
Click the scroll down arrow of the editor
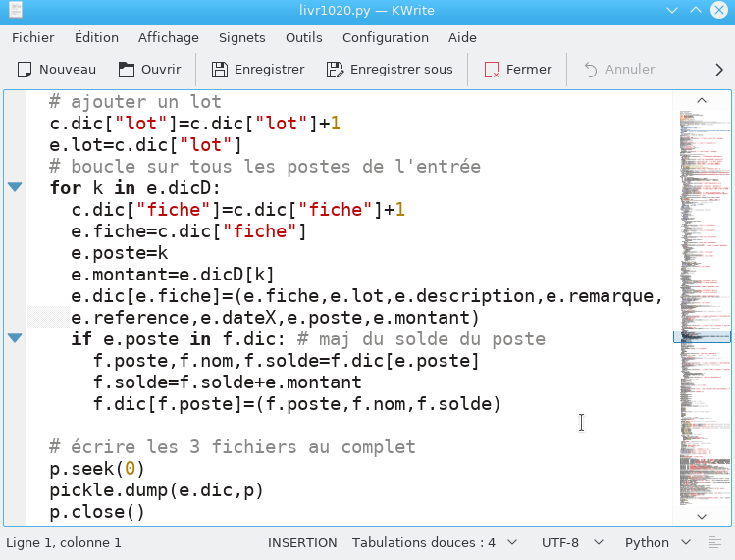pos(702,517)
